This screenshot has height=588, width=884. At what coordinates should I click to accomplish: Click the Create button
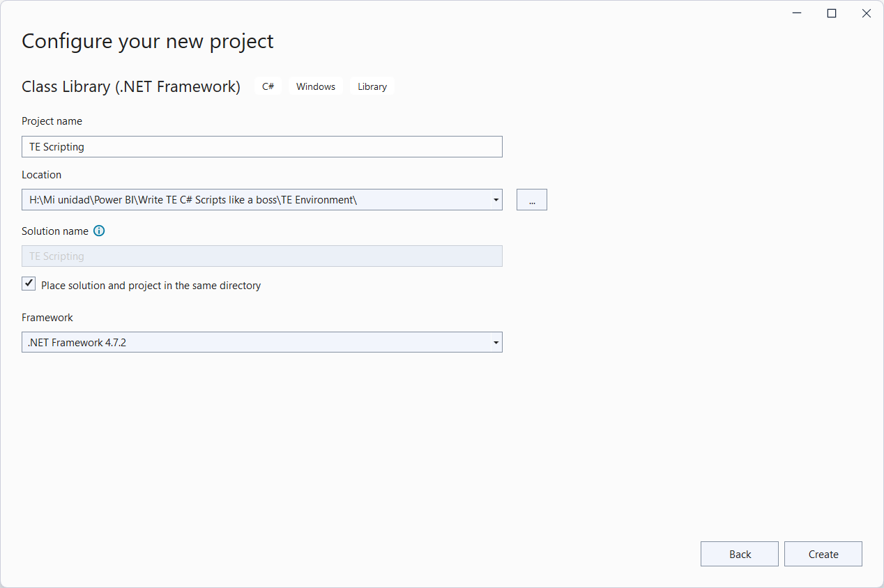coord(823,554)
